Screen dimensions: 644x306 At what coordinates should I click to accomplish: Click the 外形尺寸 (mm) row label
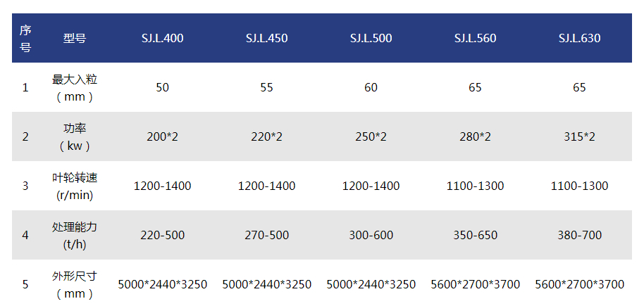click(75, 284)
